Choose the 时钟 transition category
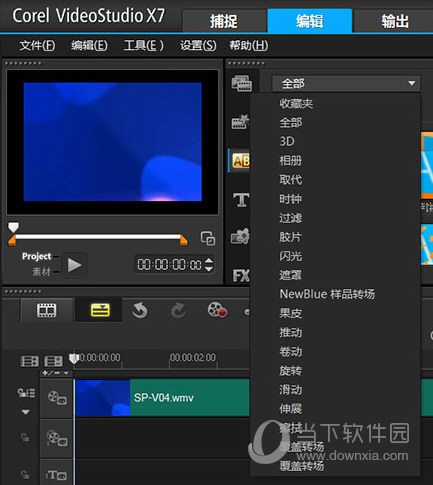433x485 pixels. [291, 199]
